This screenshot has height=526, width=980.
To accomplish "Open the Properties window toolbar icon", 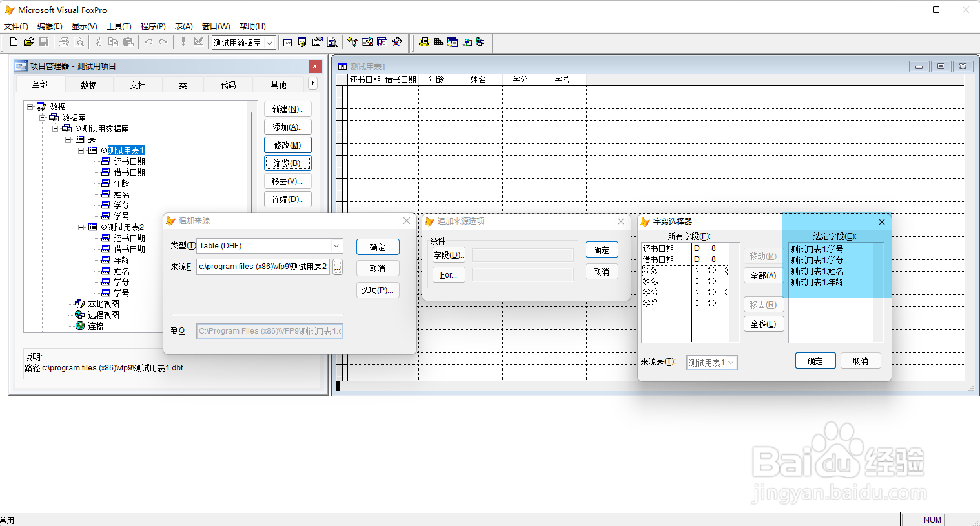I will (x=317, y=42).
